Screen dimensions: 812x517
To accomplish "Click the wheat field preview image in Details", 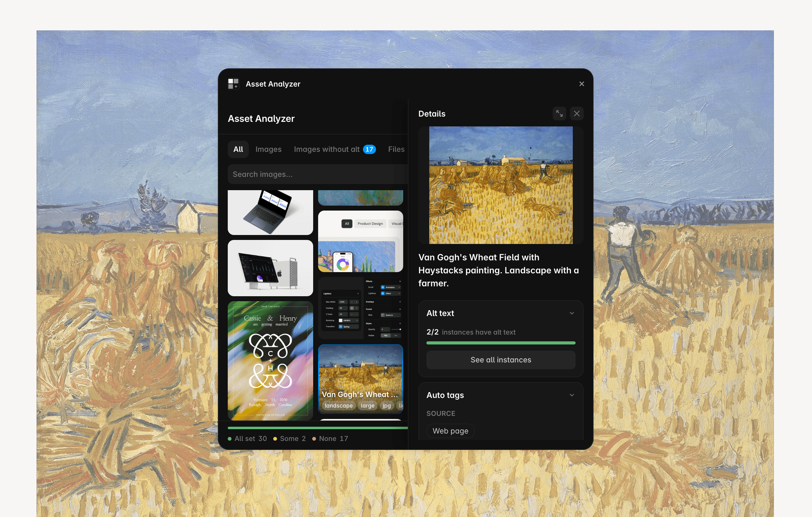I will pos(501,185).
